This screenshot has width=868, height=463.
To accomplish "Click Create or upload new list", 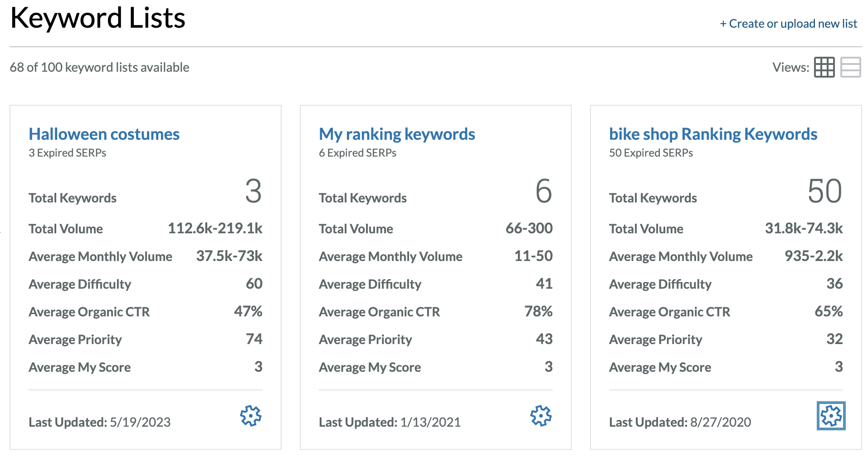I will 788,24.
